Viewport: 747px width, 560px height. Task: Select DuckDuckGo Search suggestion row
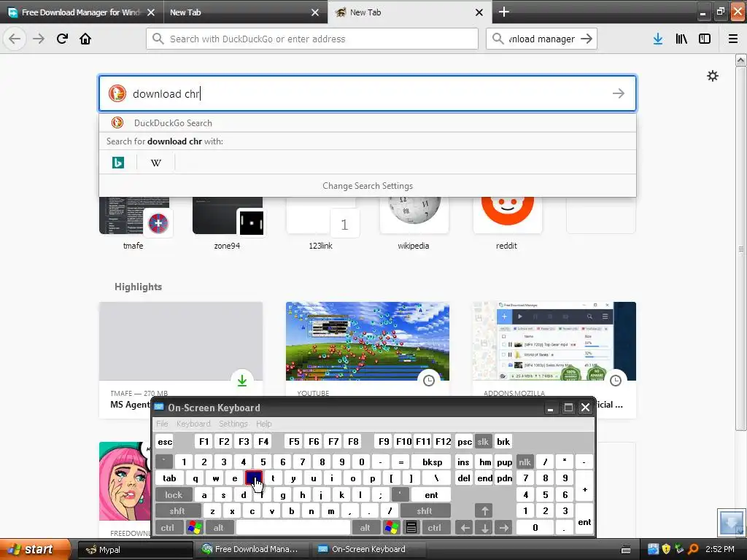368,122
